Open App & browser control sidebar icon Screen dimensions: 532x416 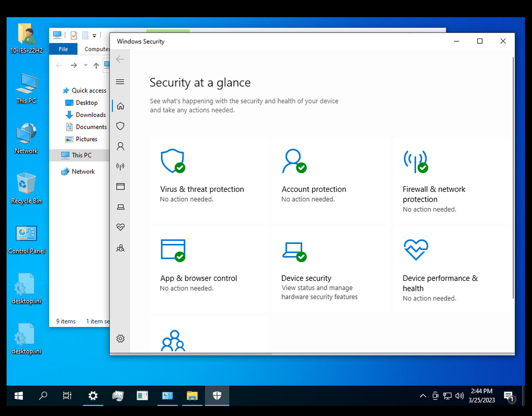click(121, 187)
